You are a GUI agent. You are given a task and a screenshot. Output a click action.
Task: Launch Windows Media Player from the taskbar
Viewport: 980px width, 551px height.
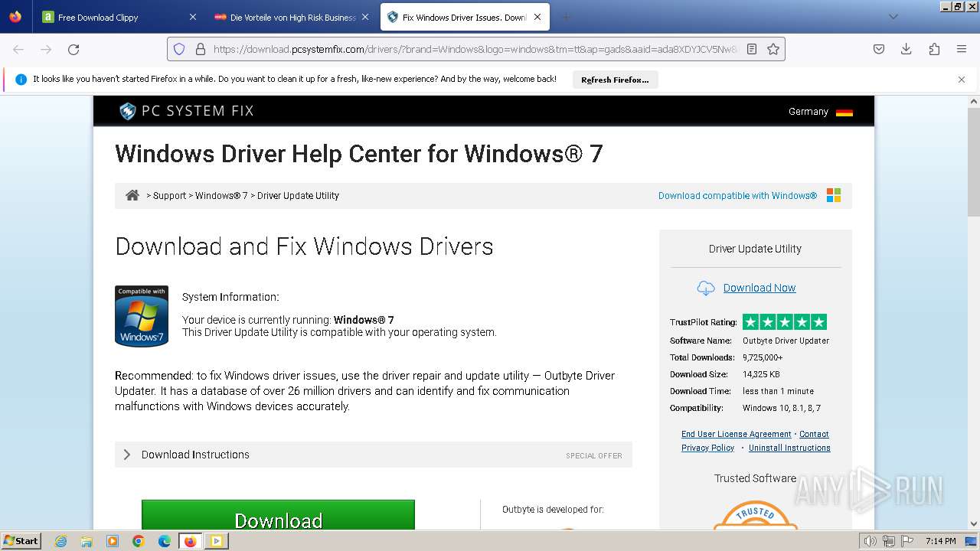[113, 541]
